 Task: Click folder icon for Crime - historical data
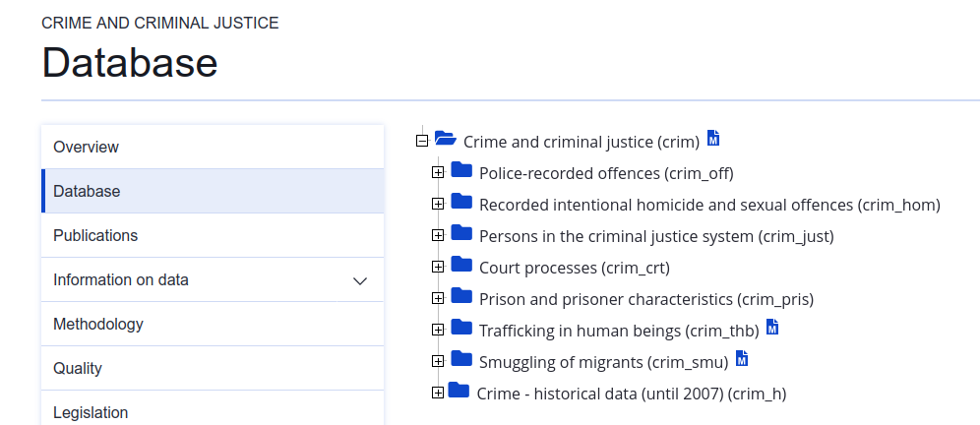[459, 390]
